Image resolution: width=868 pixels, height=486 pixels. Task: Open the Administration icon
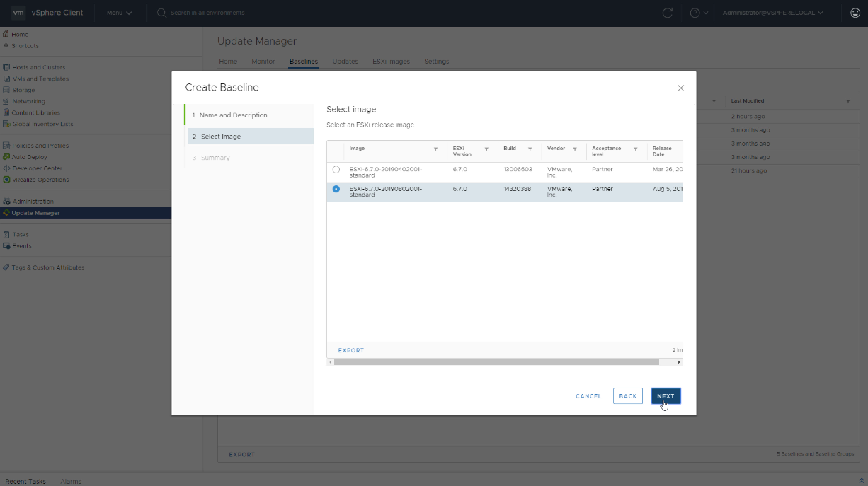(x=6, y=202)
